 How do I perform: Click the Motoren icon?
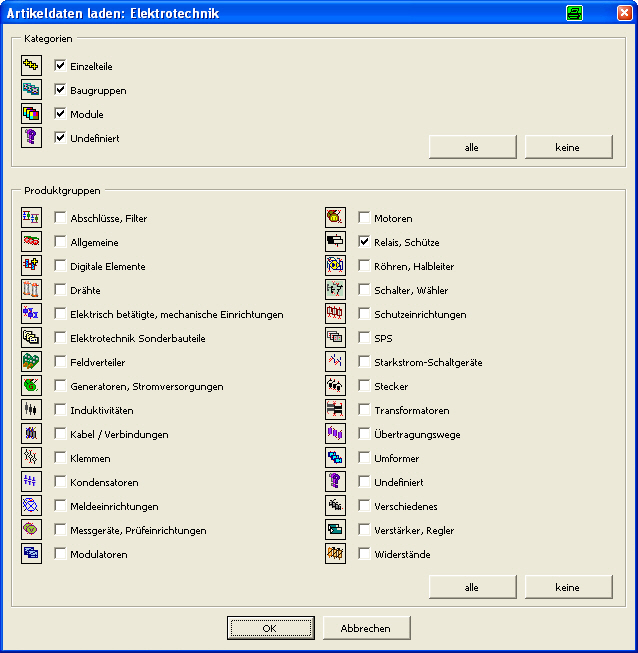(335, 217)
